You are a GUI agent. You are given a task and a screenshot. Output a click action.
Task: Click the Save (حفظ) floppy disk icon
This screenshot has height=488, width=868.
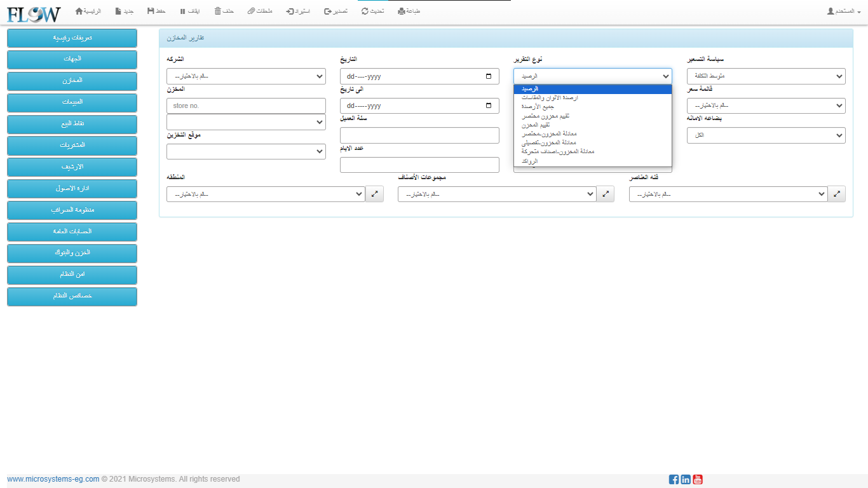pos(151,11)
